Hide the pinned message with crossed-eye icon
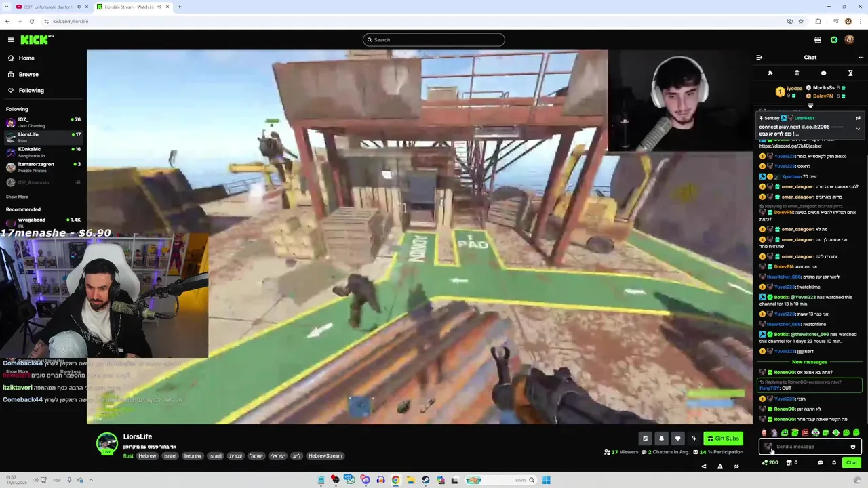868x488 pixels. click(x=858, y=118)
